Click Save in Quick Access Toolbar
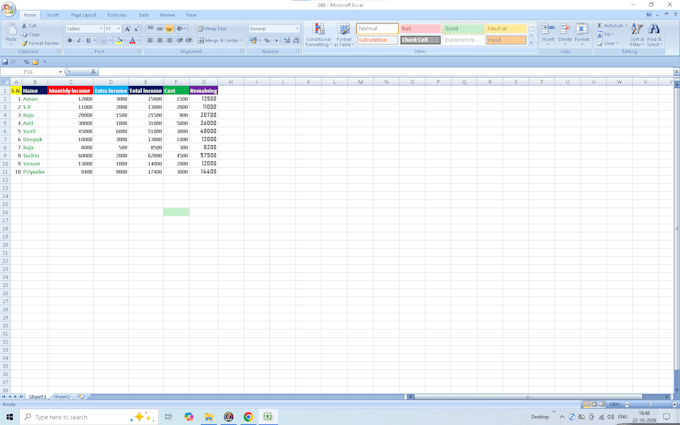 5,62
